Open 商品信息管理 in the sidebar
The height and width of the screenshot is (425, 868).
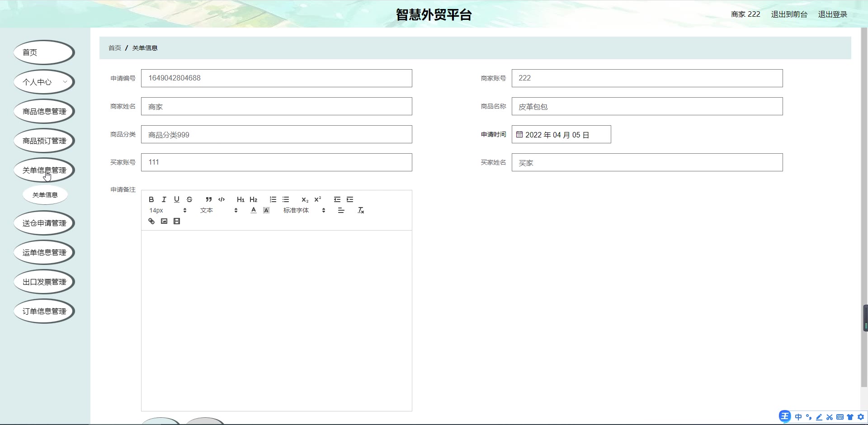44,111
